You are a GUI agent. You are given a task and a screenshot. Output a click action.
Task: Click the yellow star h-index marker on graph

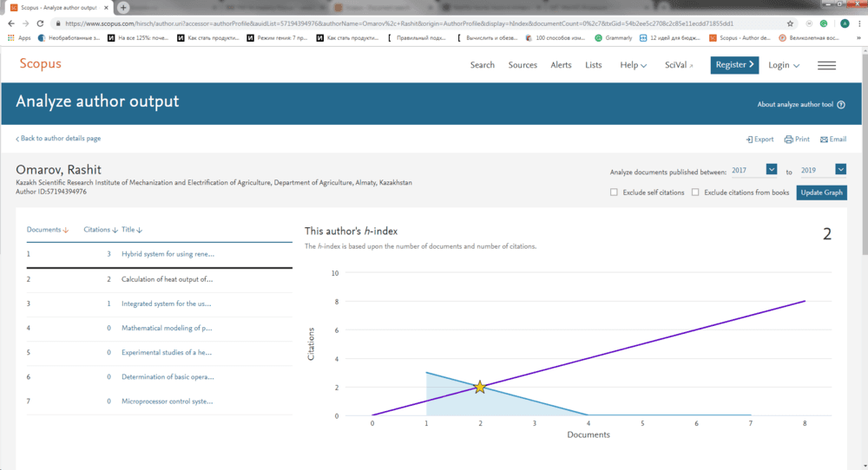click(480, 387)
